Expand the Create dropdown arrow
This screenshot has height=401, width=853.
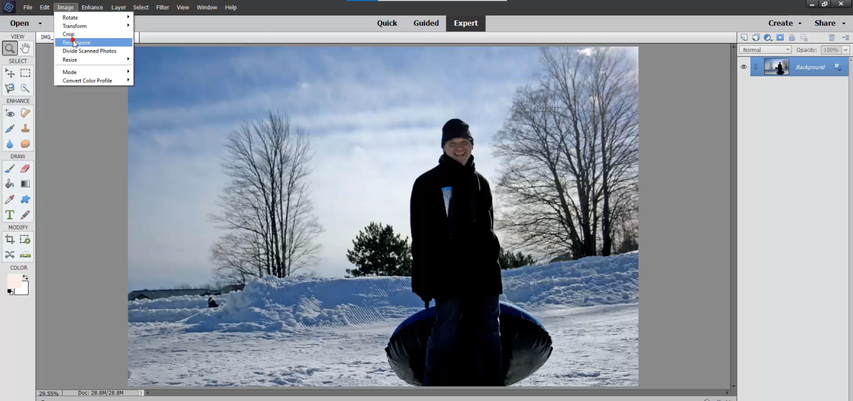click(x=800, y=23)
